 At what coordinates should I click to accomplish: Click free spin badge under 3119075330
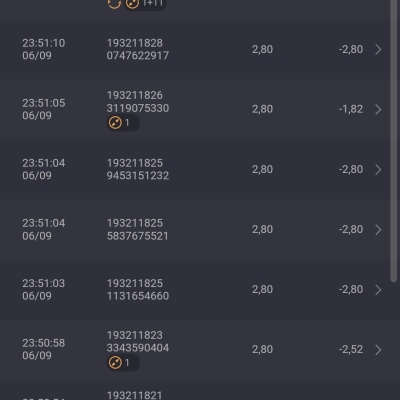pyautogui.click(x=123, y=123)
